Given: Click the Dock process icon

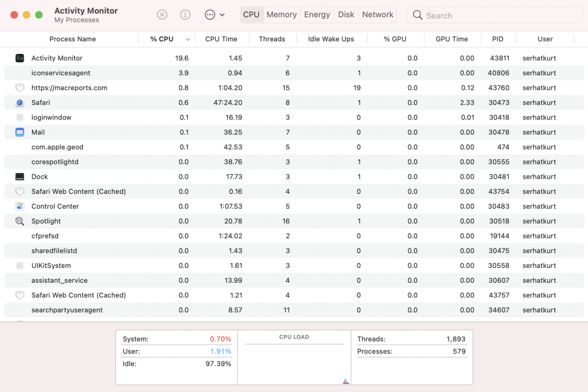Looking at the screenshot, I should 20,177.
